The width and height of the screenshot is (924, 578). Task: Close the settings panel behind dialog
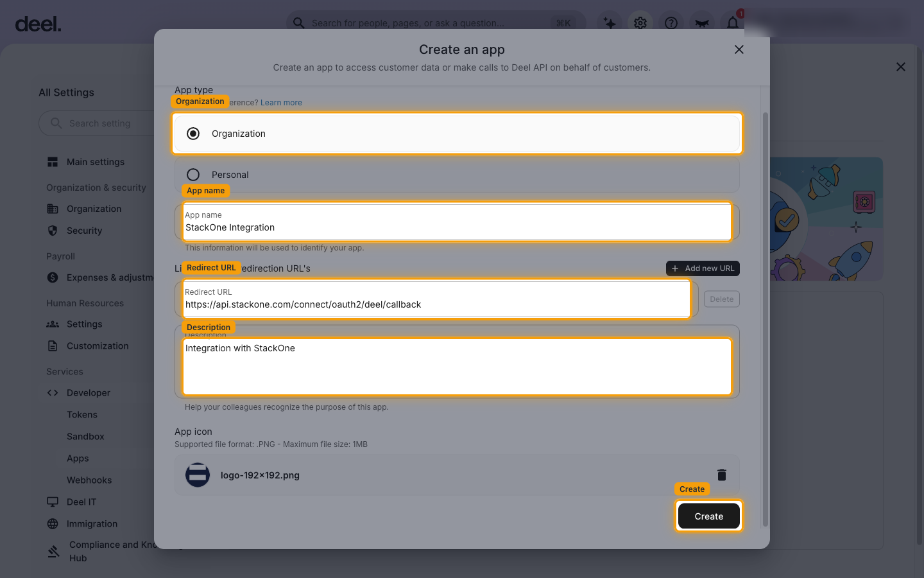[x=901, y=67]
